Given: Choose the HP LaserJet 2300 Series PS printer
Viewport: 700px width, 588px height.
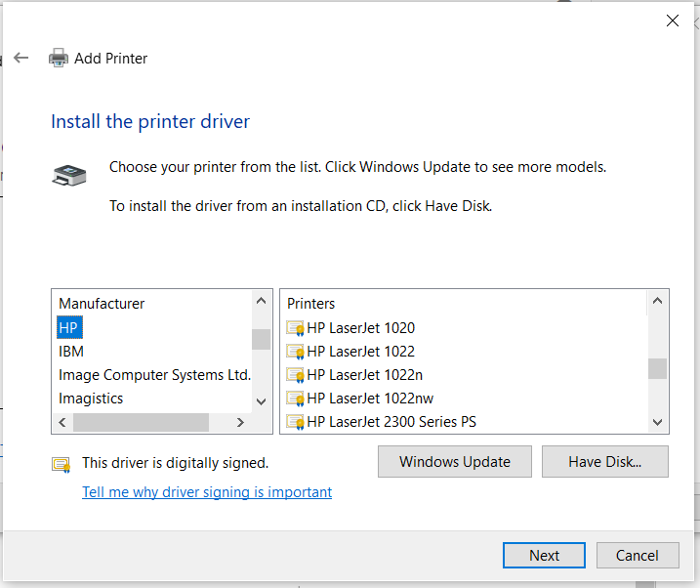Looking at the screenshot, I should click(391, 422).
